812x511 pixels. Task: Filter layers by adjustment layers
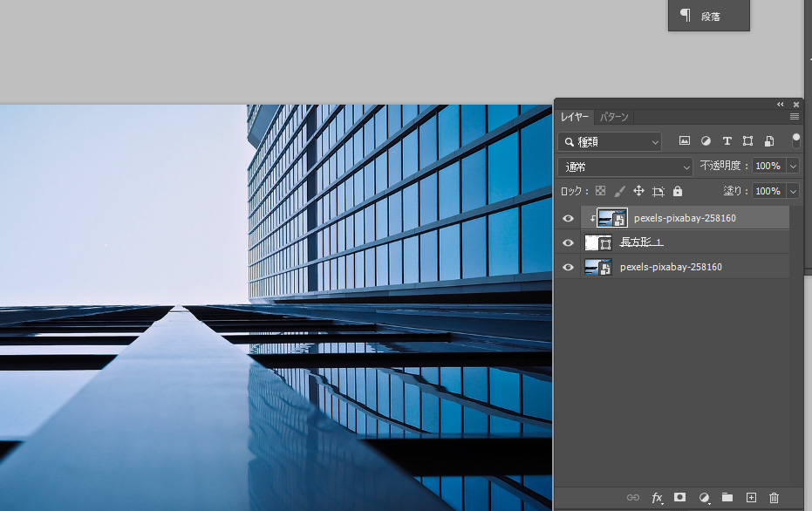[x=706, y=141]
